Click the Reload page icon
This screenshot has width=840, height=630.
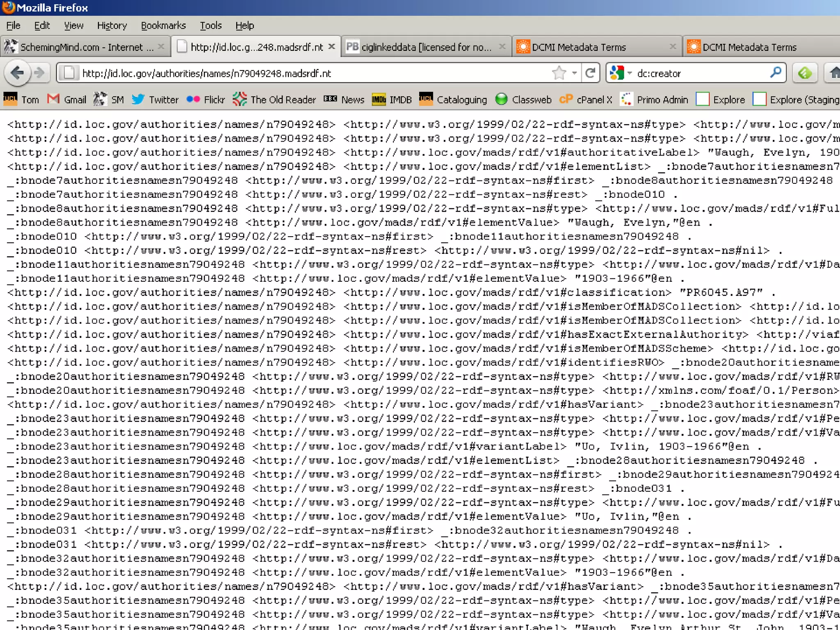tap(590, 73)
